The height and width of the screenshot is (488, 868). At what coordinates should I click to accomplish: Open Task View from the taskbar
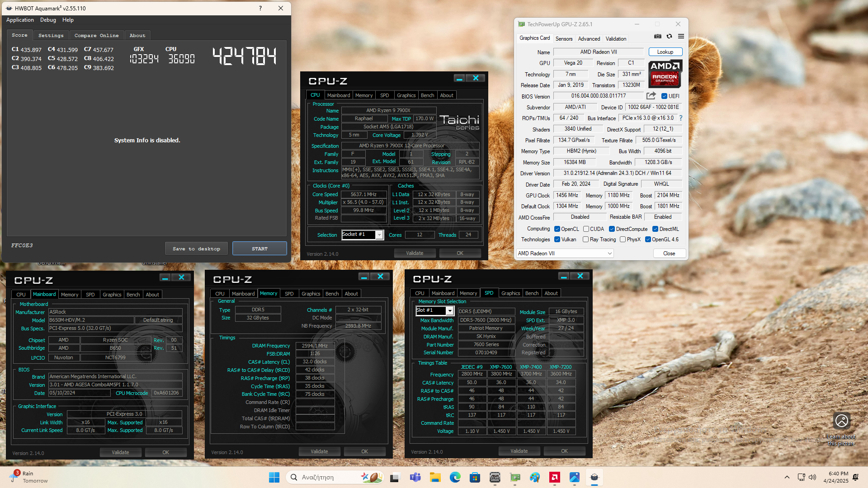tap(395, 477)
